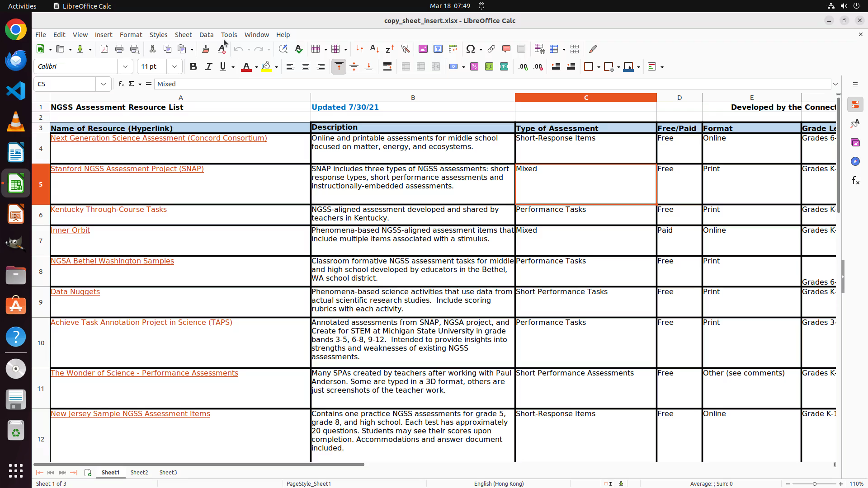Toggle Wrap Text button
Image resolution: width=868 pixels, height=488 pixels.
pyautogui.click(x=387, y=67)
